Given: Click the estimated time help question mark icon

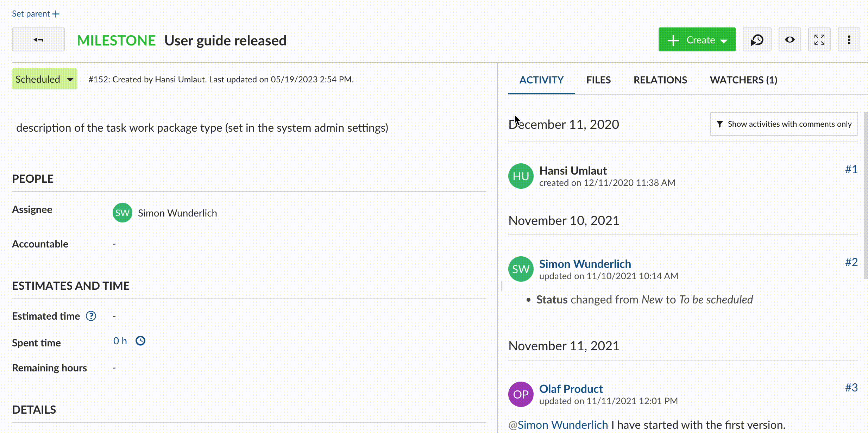Looking at the screenshot, I should 91,316.
